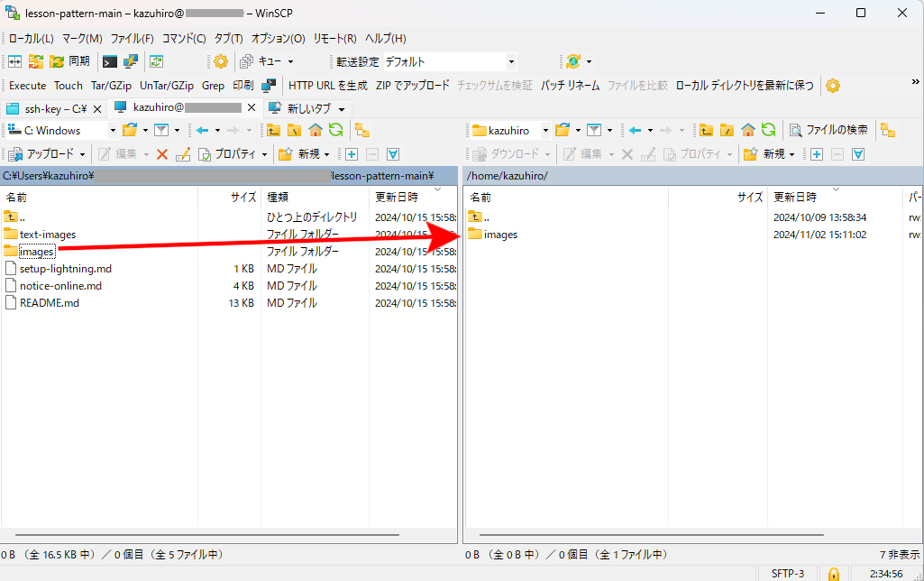Click the remote directory tree icon
The image size is (924, 581).
coord(888,130)
